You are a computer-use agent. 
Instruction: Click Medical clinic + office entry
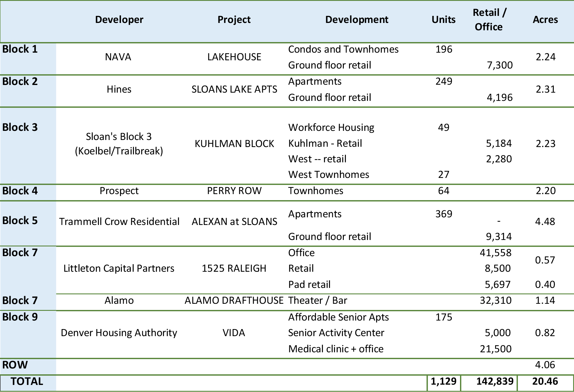(336, 349)
